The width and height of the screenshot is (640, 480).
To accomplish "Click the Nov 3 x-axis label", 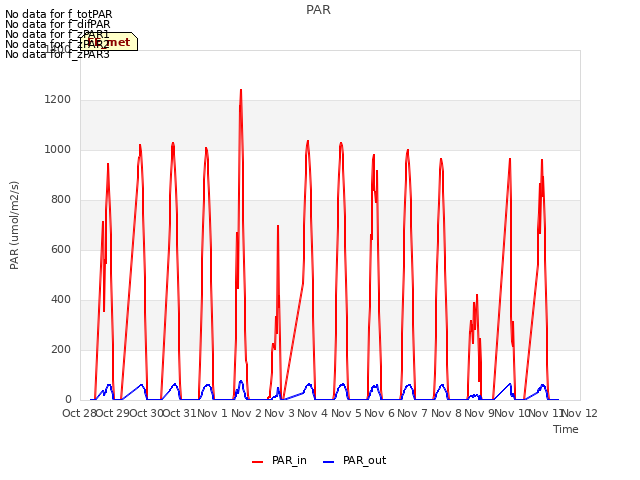I will pos(280,413).
